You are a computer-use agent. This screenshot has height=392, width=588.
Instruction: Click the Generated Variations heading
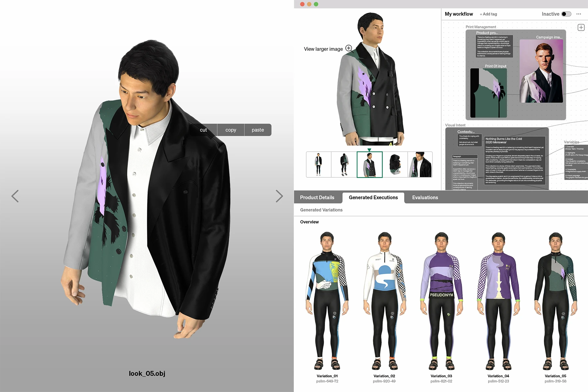(x=321, y=210)
